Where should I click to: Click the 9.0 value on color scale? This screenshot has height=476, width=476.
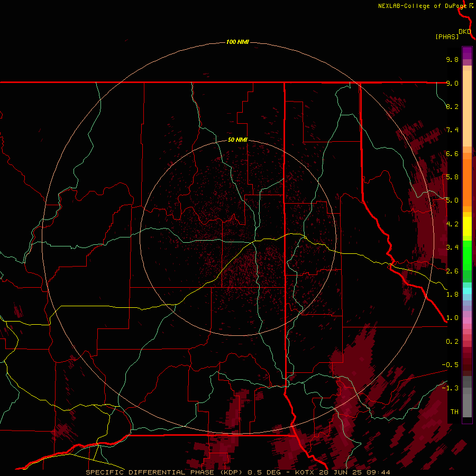[452, 83]
